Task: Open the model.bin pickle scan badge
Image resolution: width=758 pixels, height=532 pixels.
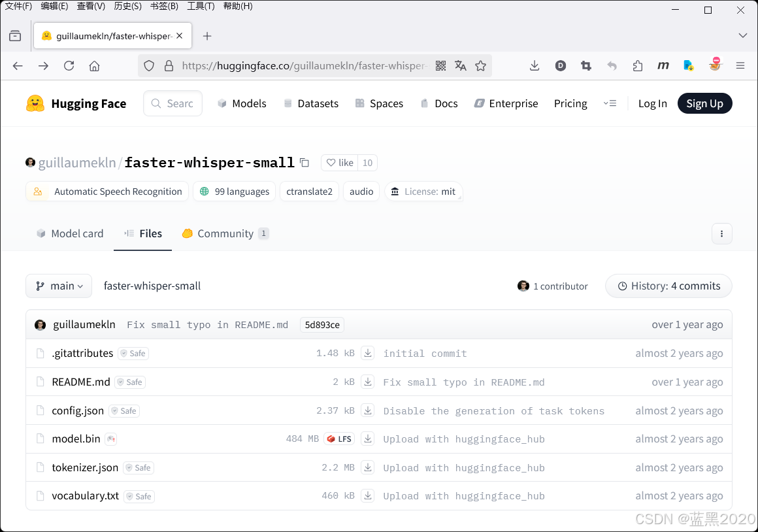Action: pyautogui.click(x=110, y=439)
